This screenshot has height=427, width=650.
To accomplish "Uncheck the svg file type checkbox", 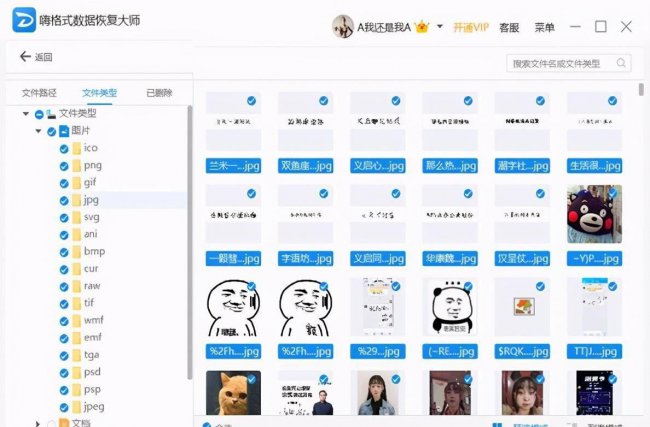I will [x=64, y=218].
